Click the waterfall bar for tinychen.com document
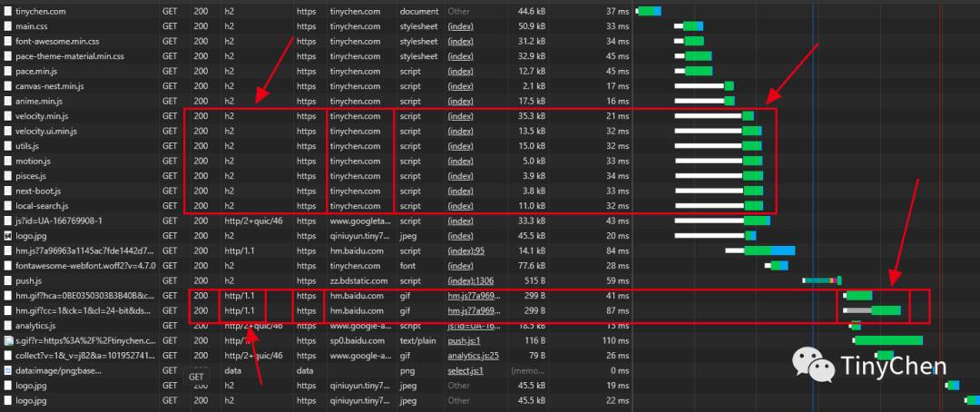This screenshot has height=412, width=980. coord(648,11)
